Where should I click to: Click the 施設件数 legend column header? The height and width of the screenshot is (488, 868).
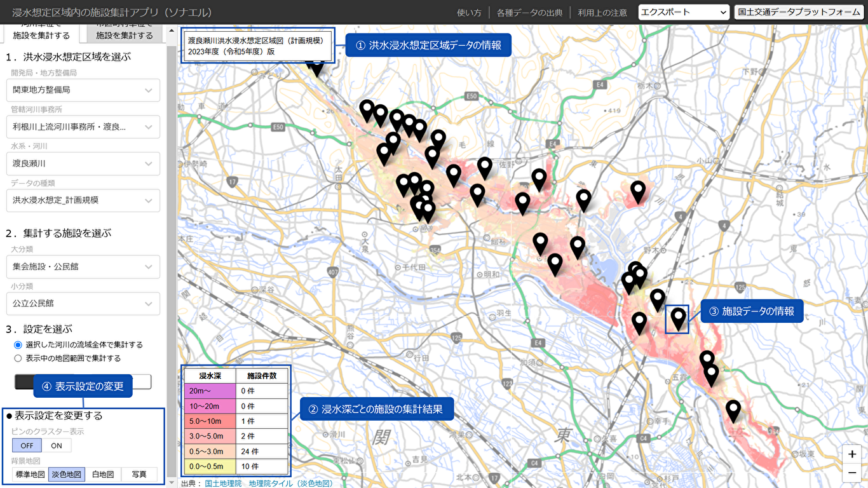click(262, 376)
